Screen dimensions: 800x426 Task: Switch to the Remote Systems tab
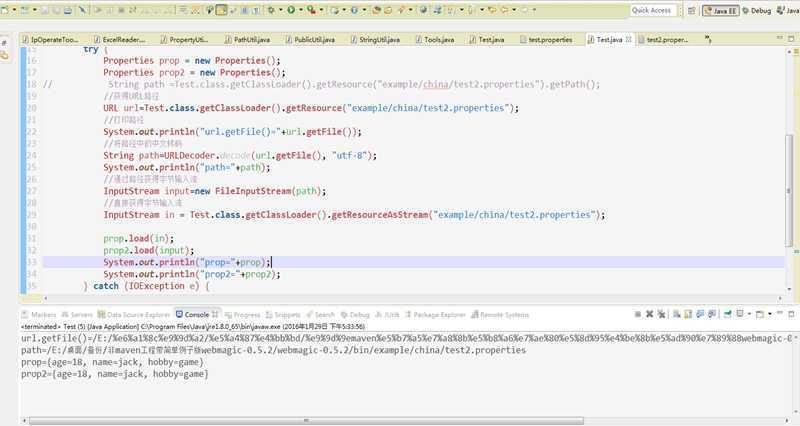pos(500,314)
